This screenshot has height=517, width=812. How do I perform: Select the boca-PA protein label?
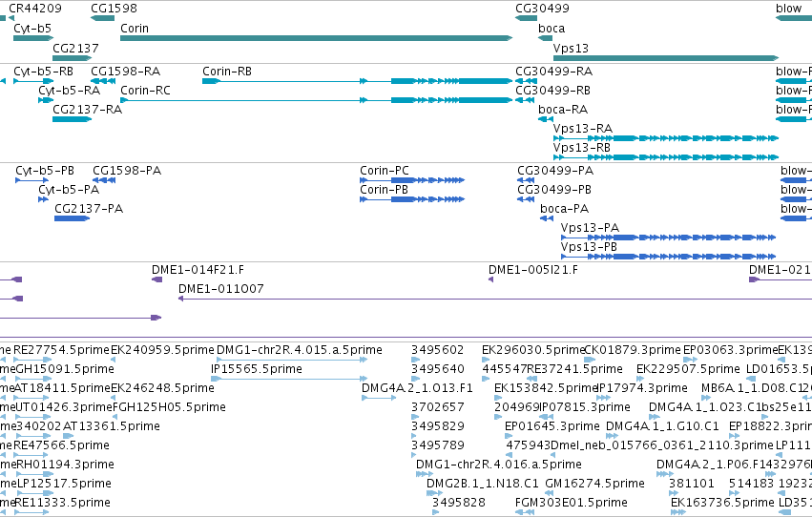(x=565, y=209)
